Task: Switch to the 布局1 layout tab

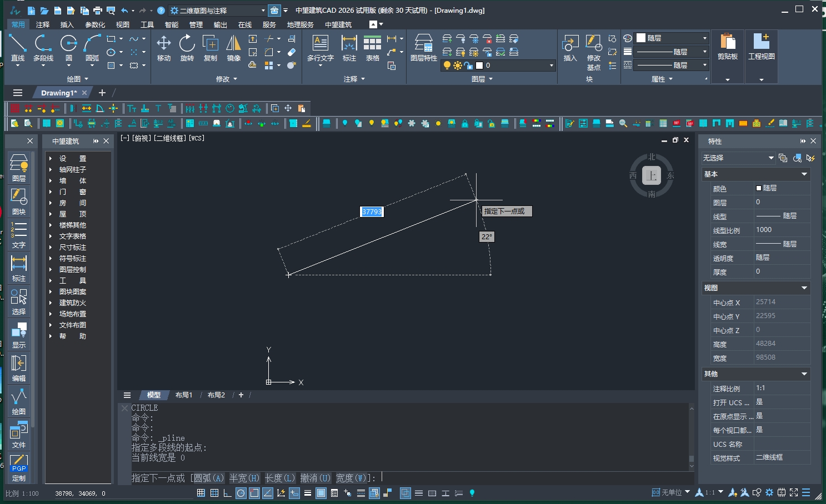Action: point(184,395)
